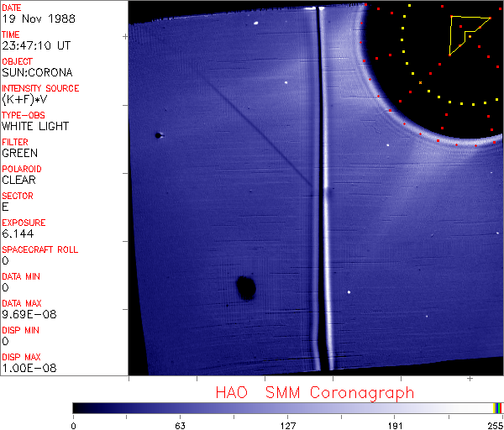This screenshot has width=504, height=430.
Task: Click the large dark blob in the image
Action: coord(246,288)
